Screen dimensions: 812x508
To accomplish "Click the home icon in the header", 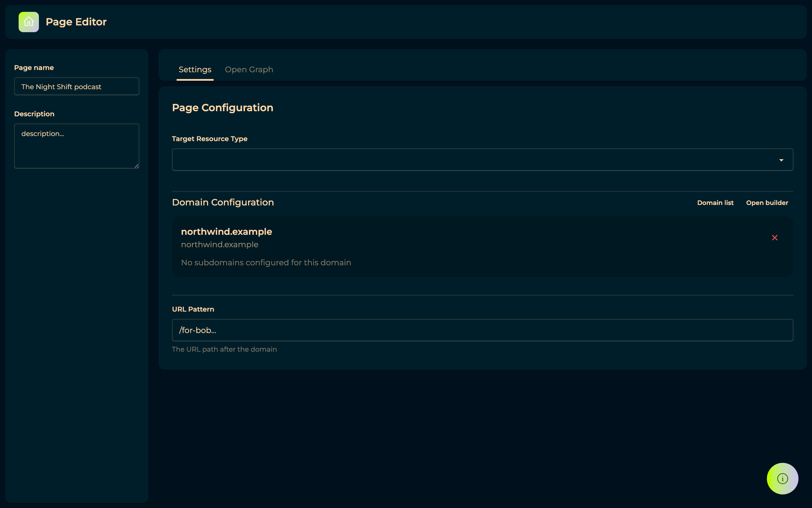I will pyautogui.click(x=28, y=22).
